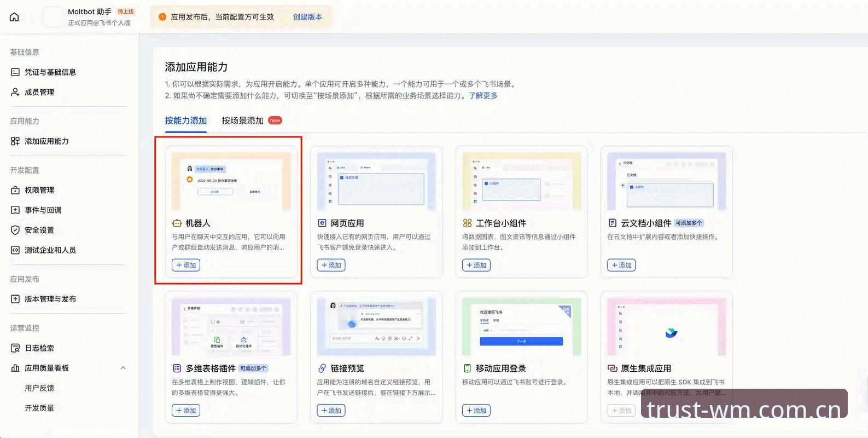Go to home via house icon

click(x=14, y=17)
